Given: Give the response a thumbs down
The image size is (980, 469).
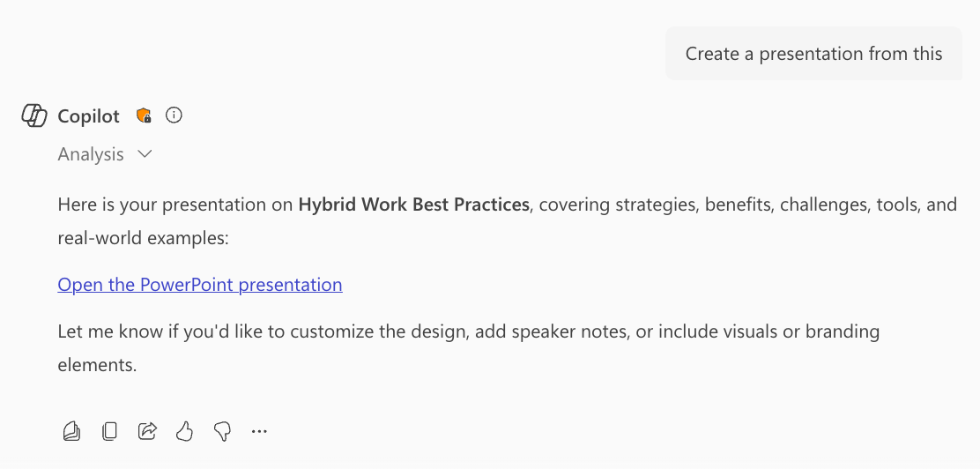Looking at the screenshot, I should pos(222,431).
